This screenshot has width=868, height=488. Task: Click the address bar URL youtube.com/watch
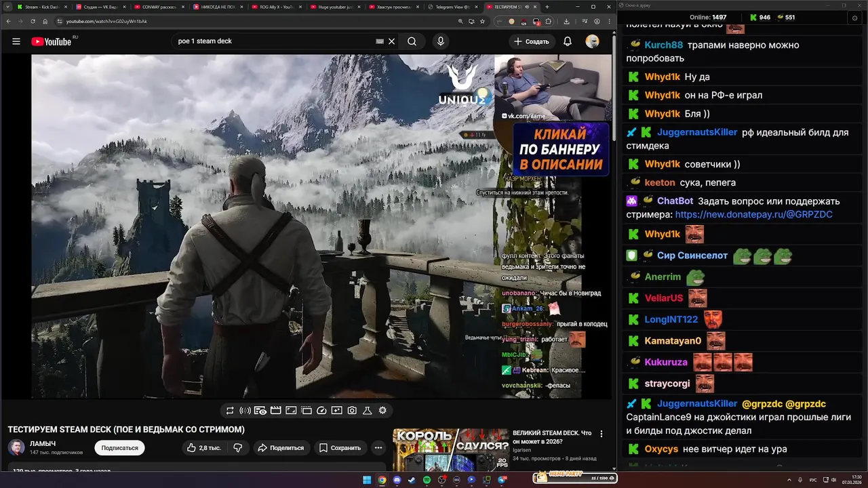point(106,21)
